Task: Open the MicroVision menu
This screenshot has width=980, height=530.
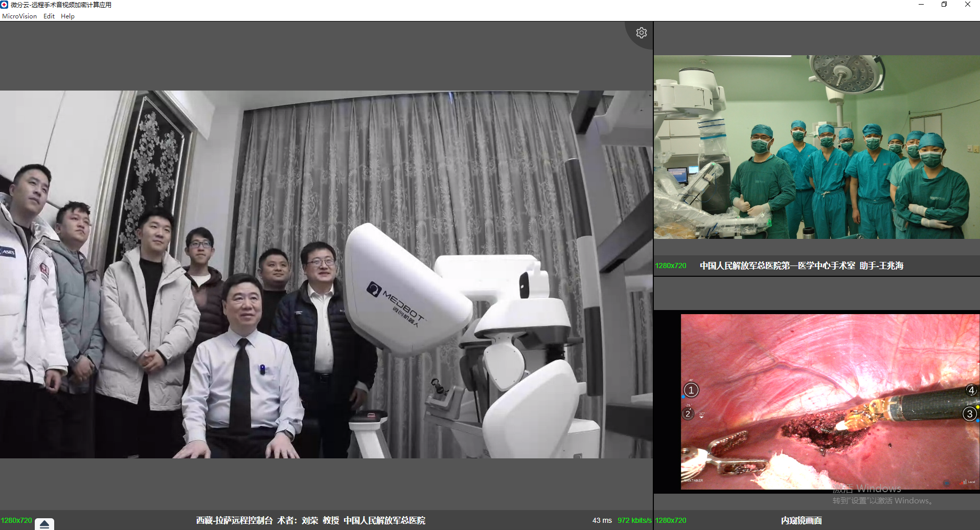Action: pos(19,16)
